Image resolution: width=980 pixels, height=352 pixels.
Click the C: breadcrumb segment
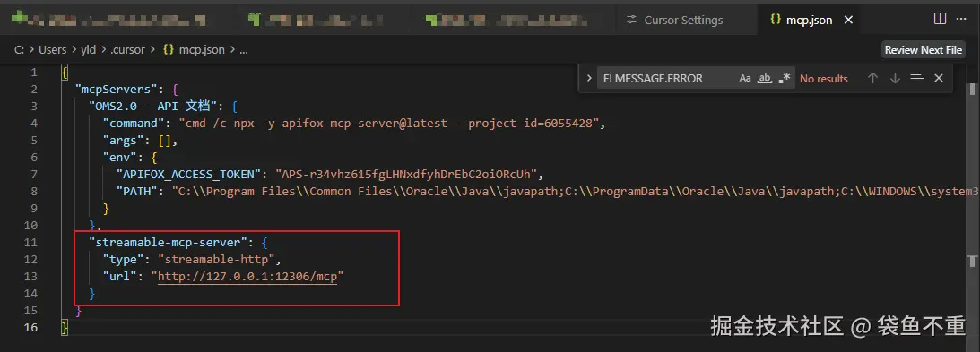20,50
